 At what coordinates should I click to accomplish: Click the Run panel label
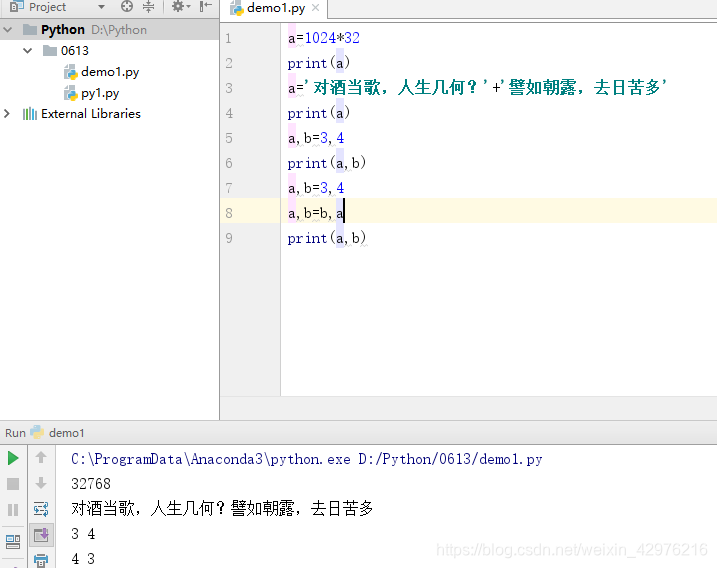[15, 433]
